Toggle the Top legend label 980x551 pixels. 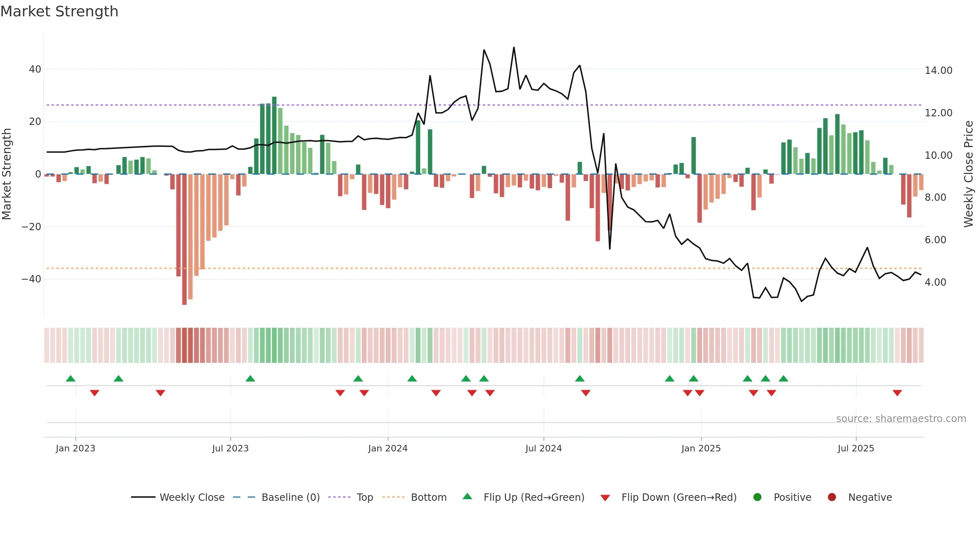tap(365, 498)
